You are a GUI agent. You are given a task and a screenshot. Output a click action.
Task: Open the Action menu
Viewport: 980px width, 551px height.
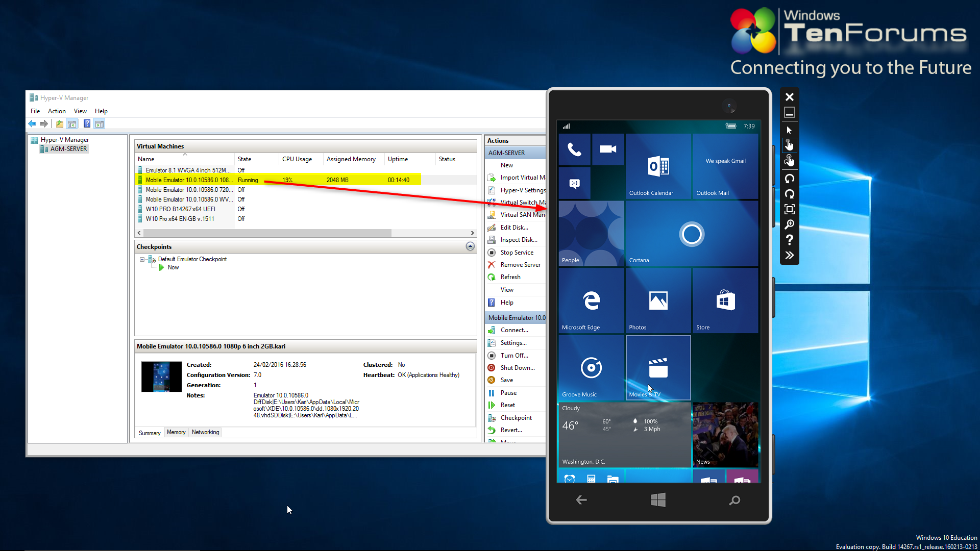click(x=57, y=111)
